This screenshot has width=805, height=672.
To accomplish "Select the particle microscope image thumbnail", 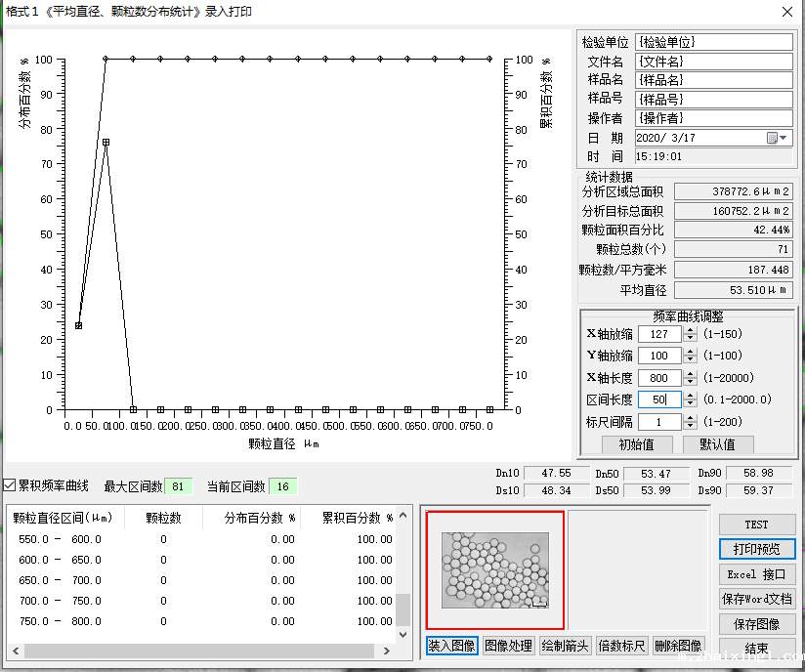I will 494,569.
